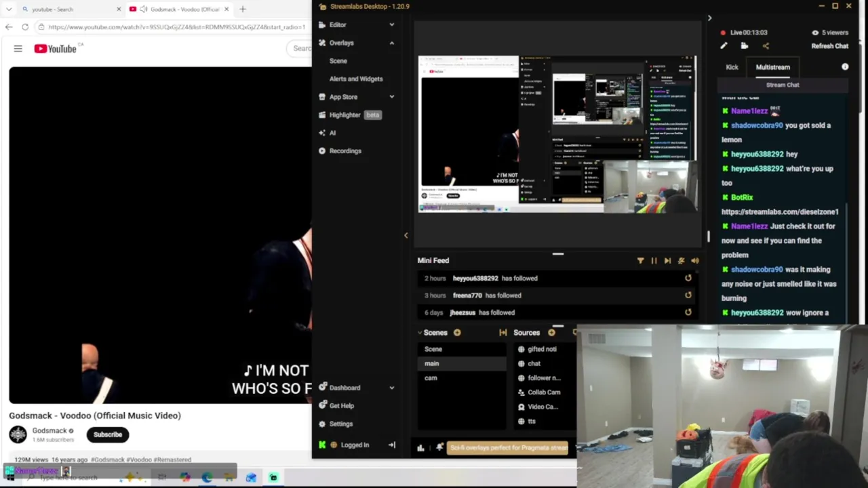Screen dimensions: 868x488
Task: Click Refresh Chat
Action: pos(829,46)
